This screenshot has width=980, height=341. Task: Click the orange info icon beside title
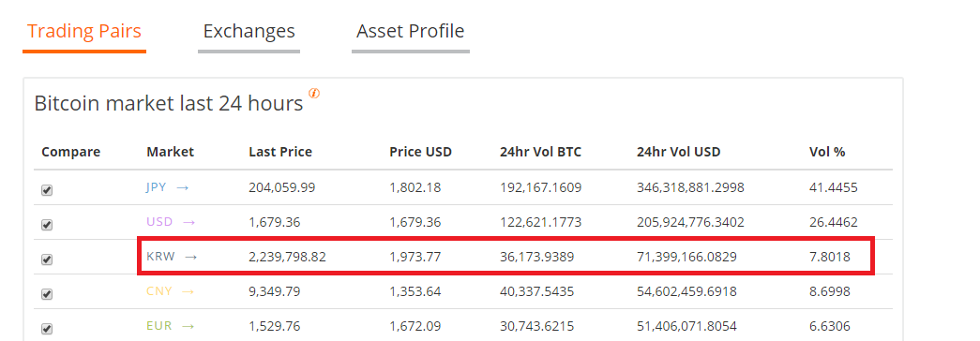[314, 94]
